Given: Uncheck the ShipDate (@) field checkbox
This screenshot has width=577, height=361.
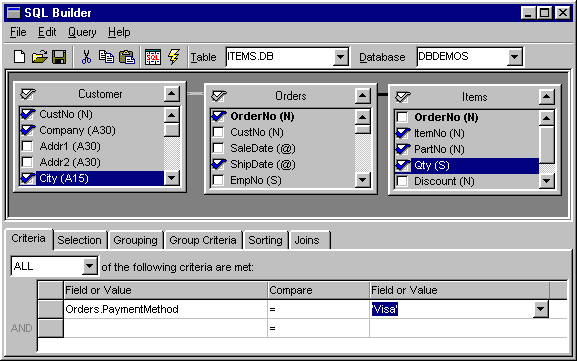Looking at the screenshot, I should (x=219, y=164).
